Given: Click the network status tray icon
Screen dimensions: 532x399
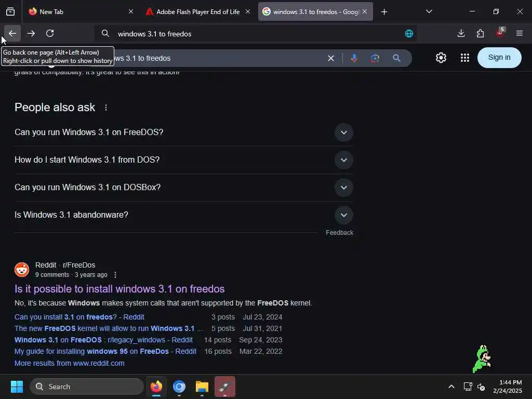Looking at the screenshot, I should pyautogui.click(x=468, y=387).
